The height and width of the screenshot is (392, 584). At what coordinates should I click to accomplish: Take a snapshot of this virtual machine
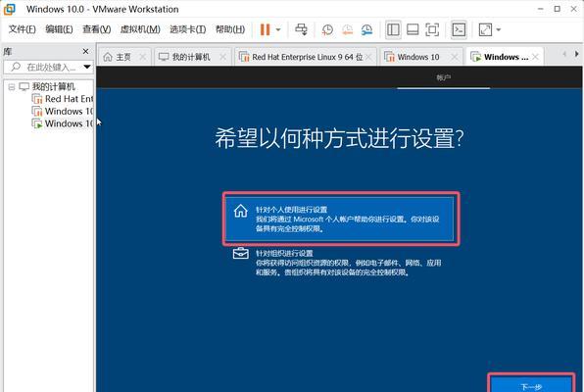point(327,29)
